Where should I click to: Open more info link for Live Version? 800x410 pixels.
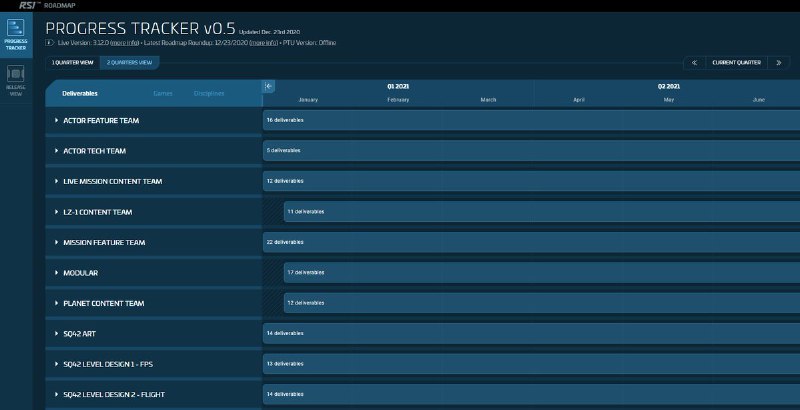pos(123,44)
